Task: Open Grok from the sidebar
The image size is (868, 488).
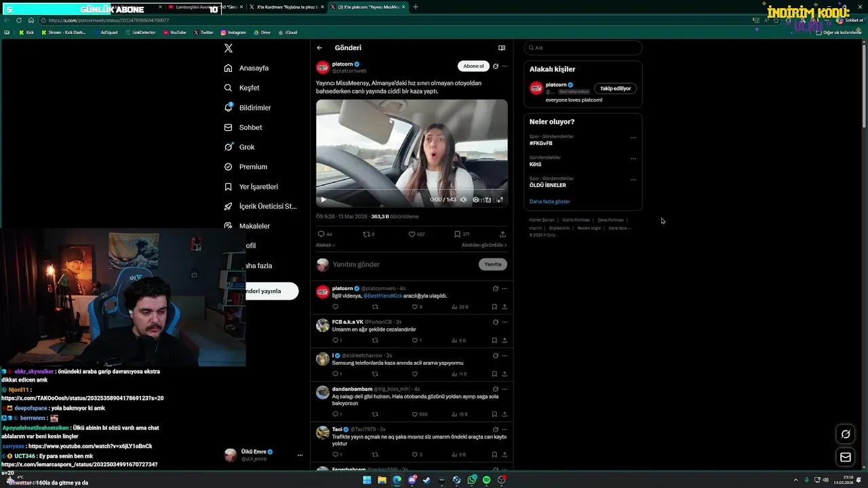Action: tap(239, 147)
